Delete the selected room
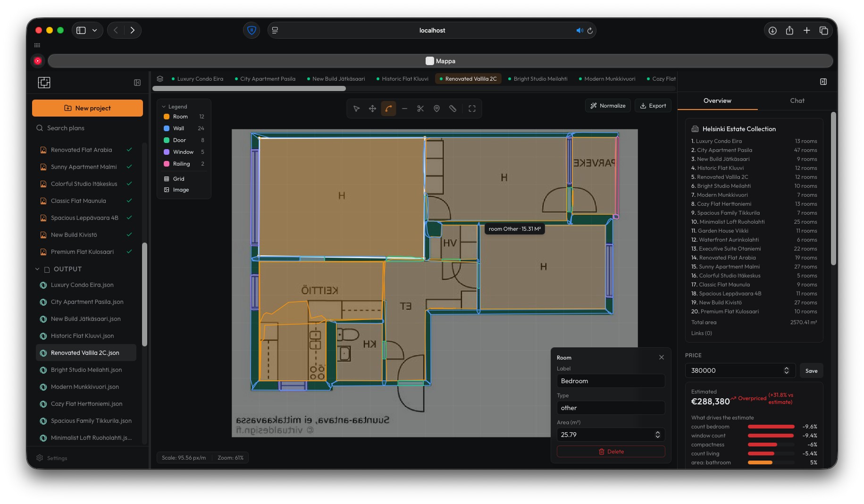The image size is (864, 504). tap(611, 452)
